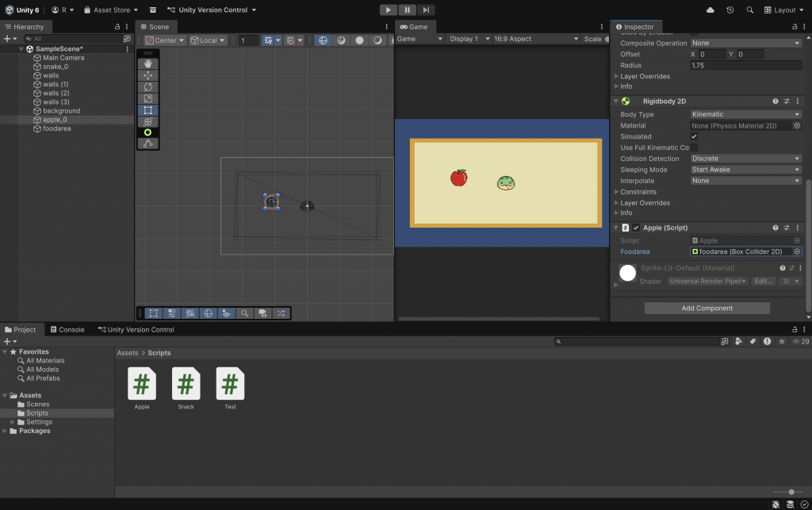
Task: Open Apple (Script) component options menu
Action: [x=798, y=228]
